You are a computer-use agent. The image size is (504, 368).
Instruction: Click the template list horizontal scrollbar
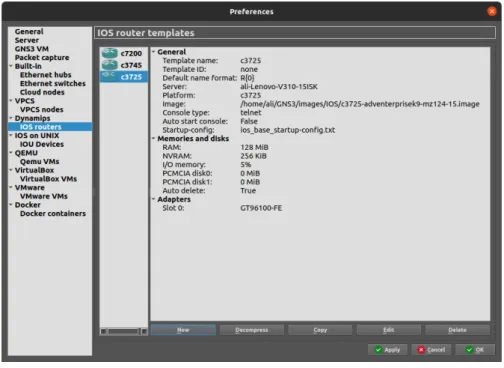click(x=123, y=331)
